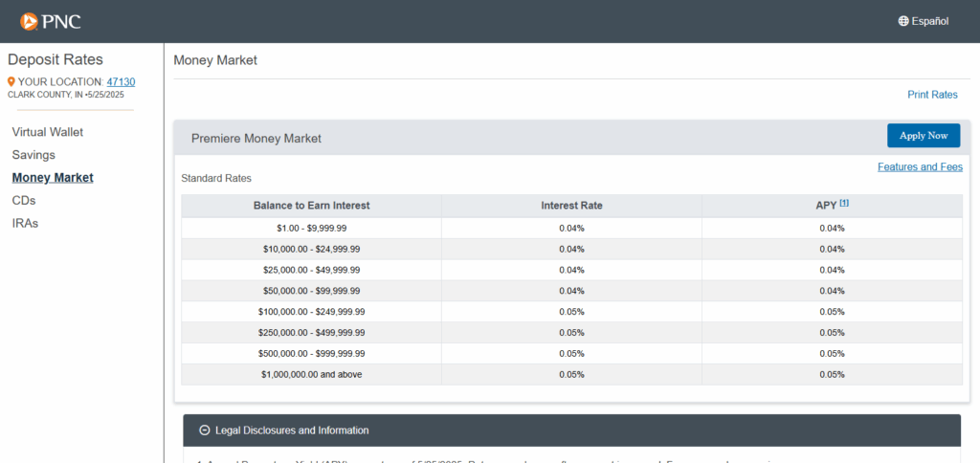Open Virtual Wallet rates
This screenshot has width=980, height=463.
tap(48, 132)
